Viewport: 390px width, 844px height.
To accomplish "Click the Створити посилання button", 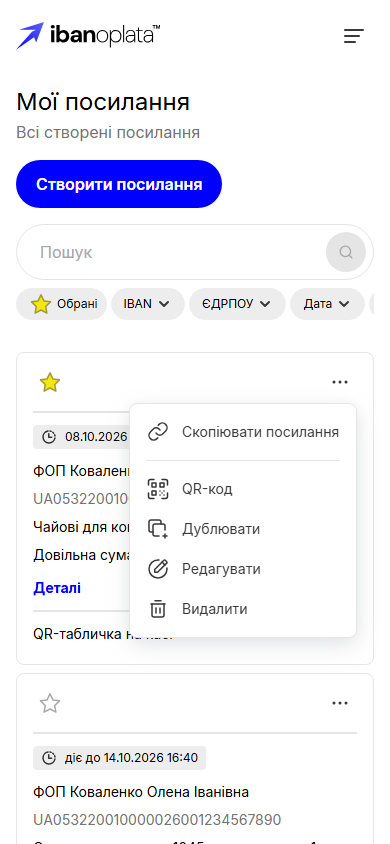I will 119,184.
